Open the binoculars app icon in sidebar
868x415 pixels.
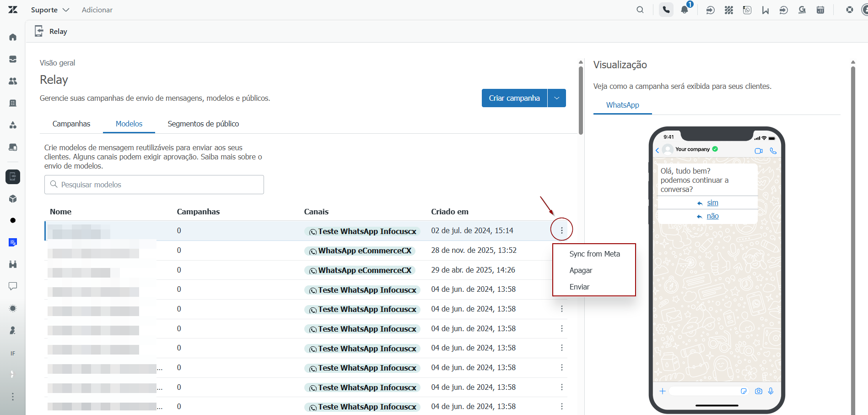13,264
